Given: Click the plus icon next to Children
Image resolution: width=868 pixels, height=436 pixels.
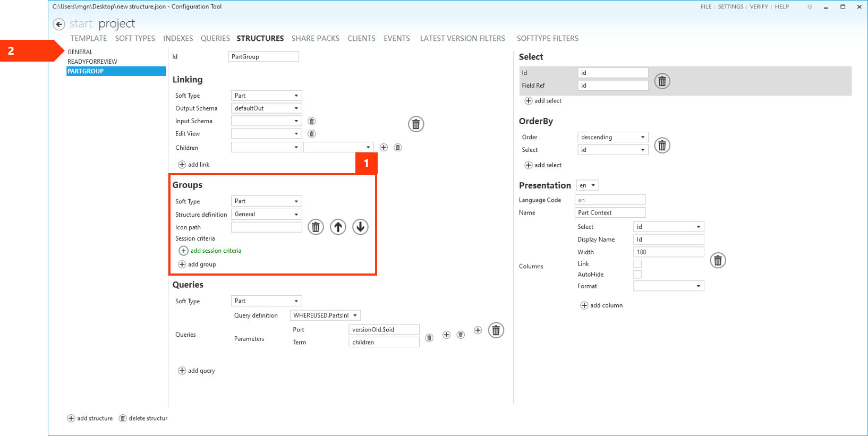Looking at the screenshot, I should click(384, 148).
